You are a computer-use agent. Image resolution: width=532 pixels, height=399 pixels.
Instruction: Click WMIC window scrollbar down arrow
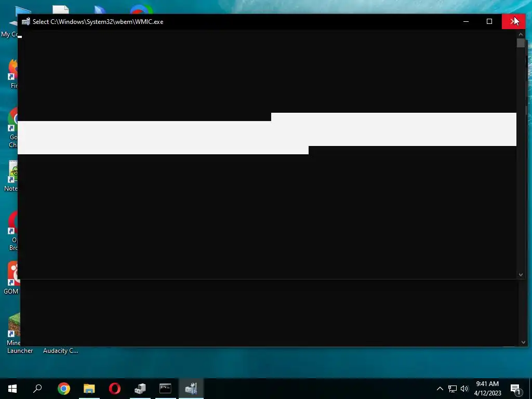pyautogui.click(x=521, y=275)
